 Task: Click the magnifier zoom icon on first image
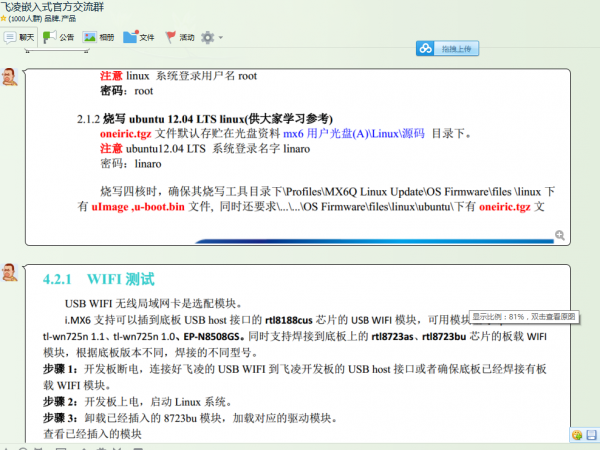click(x=560, y=236)
